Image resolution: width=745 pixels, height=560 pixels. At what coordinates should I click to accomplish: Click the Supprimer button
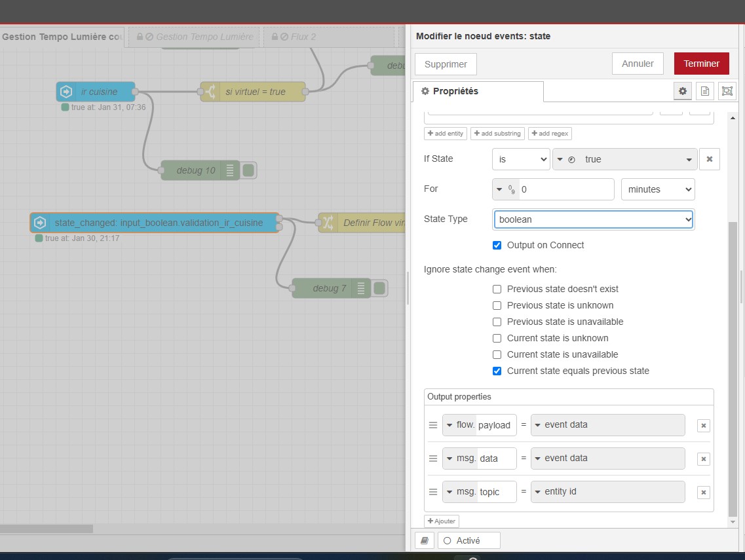[446, 64]
